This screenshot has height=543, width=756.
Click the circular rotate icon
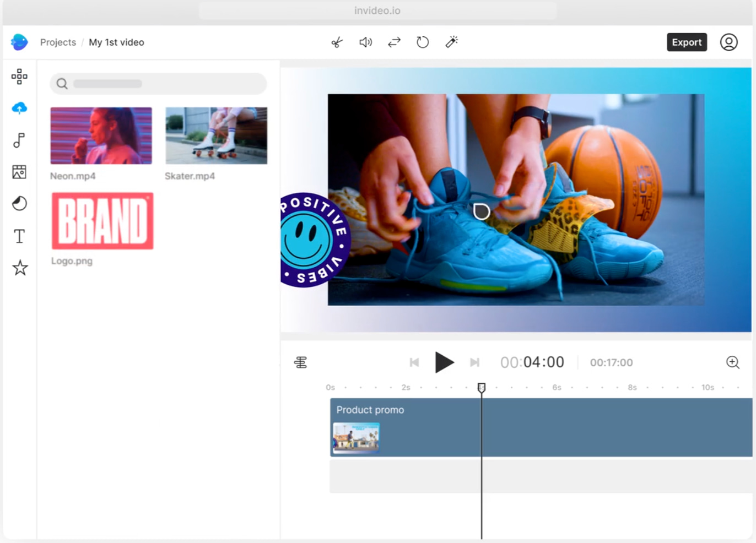coord(423,42)
